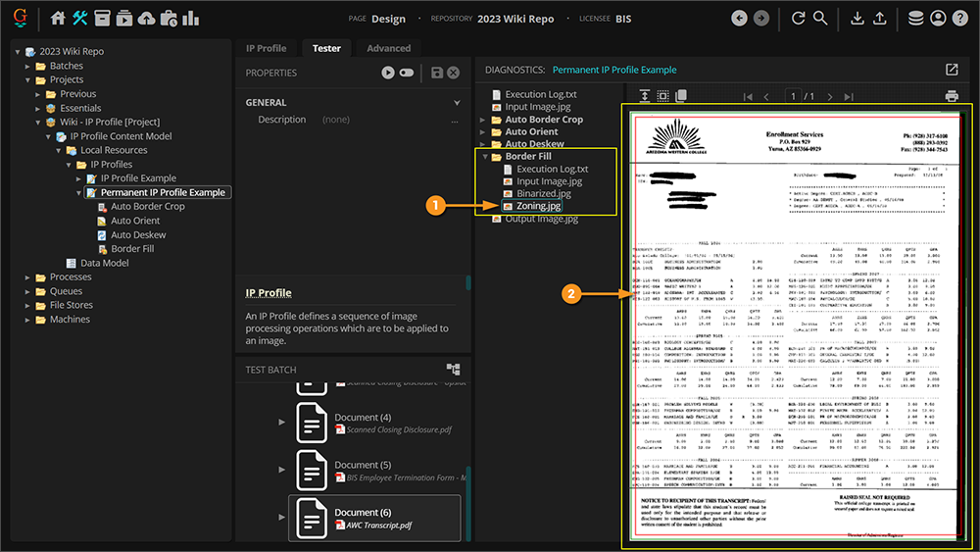Viewport: 980px width, 552px height.
Task: Open the Batches archive page icon
Action: pyautogui.click(x=103, y=18)
